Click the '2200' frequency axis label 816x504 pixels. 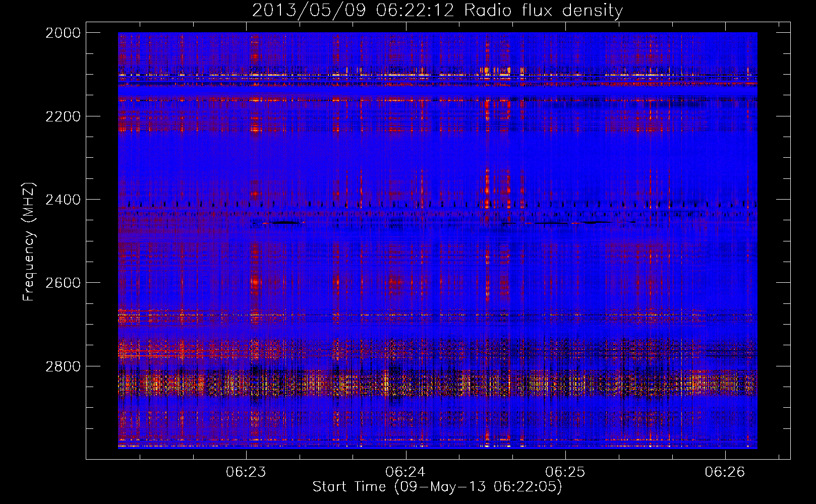point(63,116)
